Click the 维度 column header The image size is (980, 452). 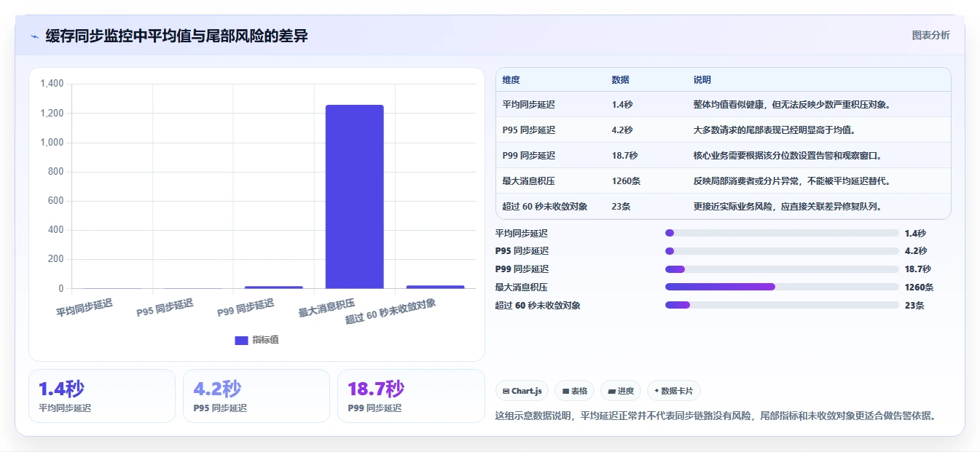click(x=511, y=80)
